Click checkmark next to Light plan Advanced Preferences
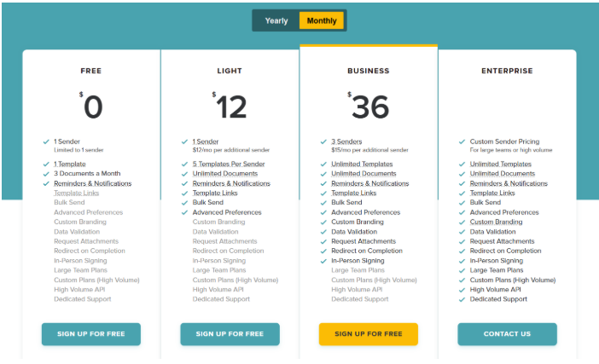599x364 pixels. coord(184,212)
